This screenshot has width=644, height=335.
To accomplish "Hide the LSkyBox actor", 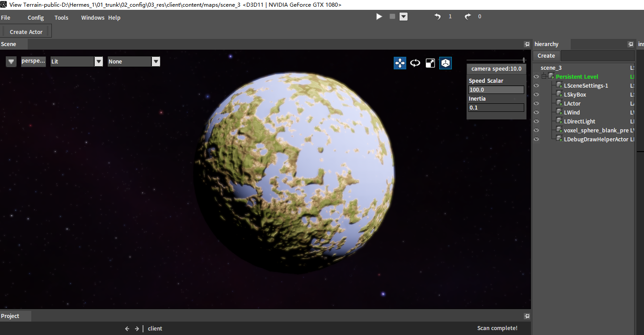I will pyautogui.click(x=536, y=94).
